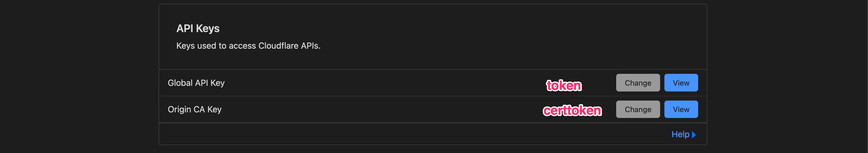
Task: Click the pink 'token' annotation label
Action: coord(564,85)
